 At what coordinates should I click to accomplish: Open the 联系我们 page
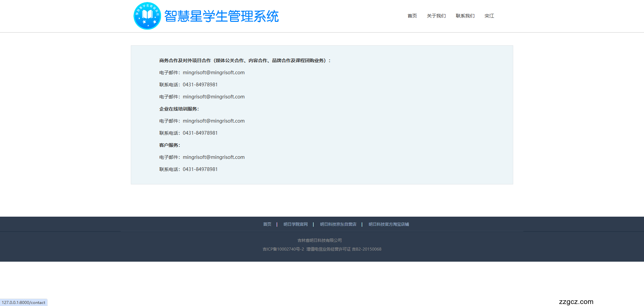pos(465,16)
